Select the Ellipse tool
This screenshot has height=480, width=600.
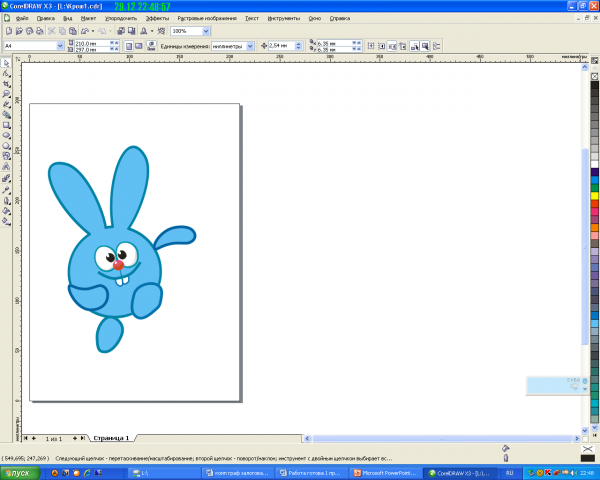[x=6, y=135]
